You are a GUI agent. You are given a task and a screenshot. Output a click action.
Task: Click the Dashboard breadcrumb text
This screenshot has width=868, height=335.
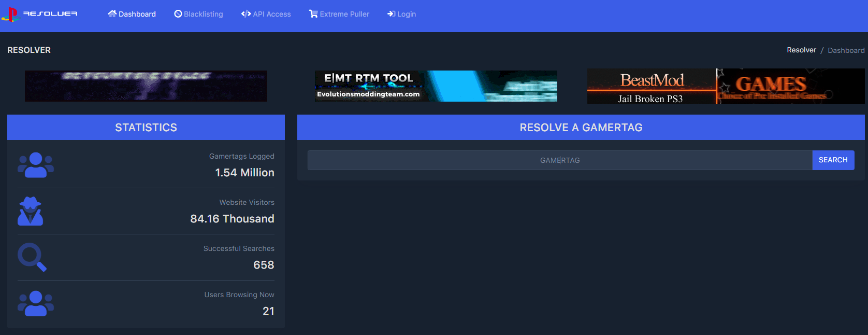[846, 50]
